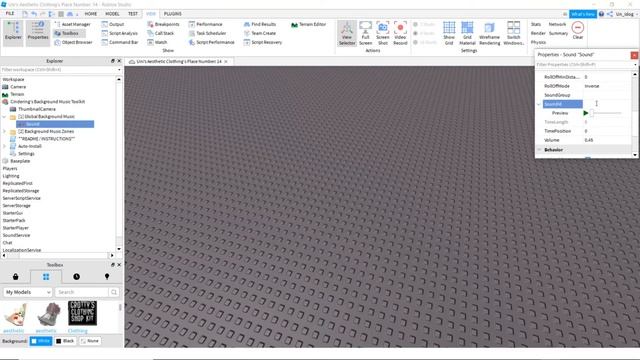Select None background option
640x360 pixels.
pos(90,341)
